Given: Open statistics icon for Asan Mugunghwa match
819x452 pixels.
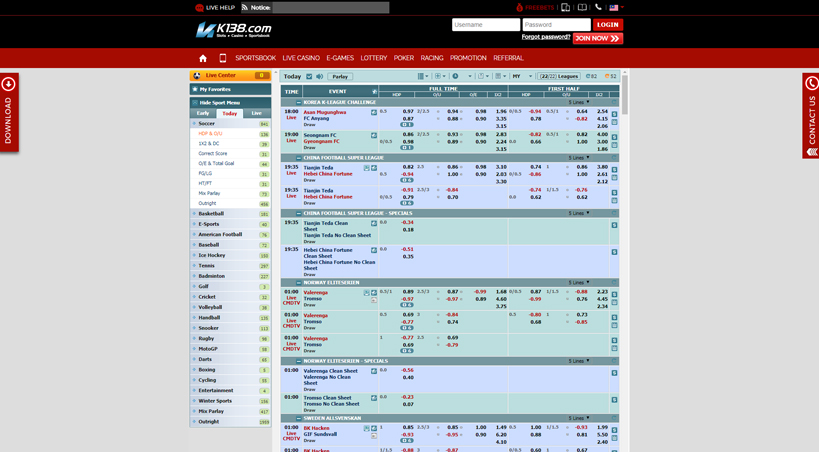Looking at the screenshot, I should (374, 112).
